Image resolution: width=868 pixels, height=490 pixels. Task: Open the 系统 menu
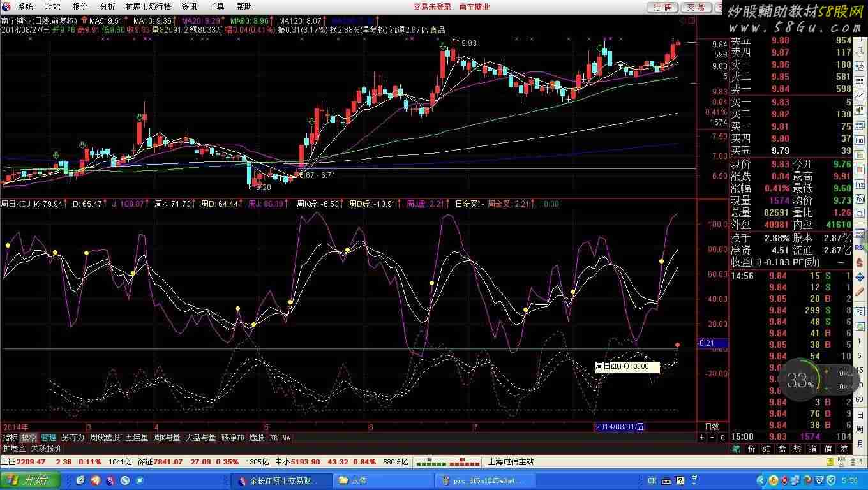coord(26,7)
